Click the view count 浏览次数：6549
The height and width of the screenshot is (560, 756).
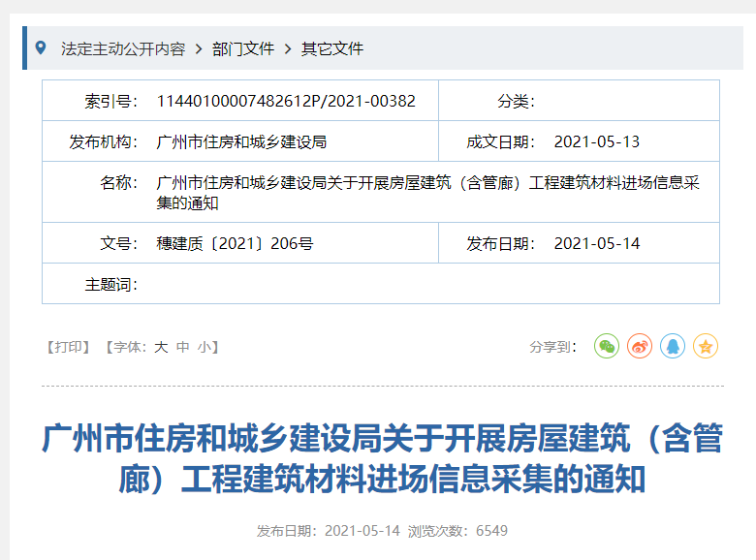click(x=457, y=531)
